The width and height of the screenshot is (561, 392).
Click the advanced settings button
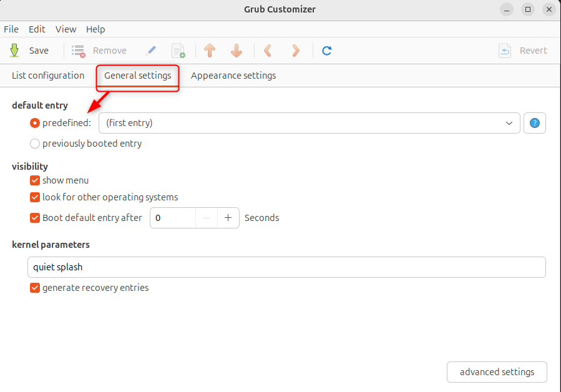[x=497, y=372]
